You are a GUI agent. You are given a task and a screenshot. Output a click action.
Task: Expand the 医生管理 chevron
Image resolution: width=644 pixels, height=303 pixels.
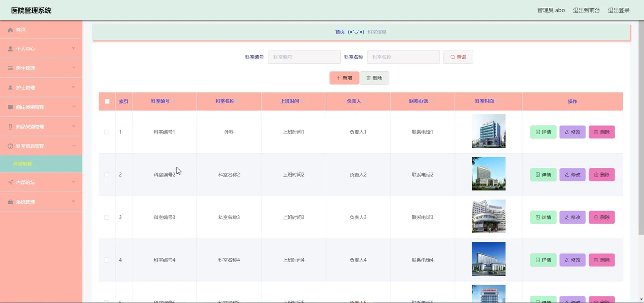pyautogui.click(x=74, y=68)
